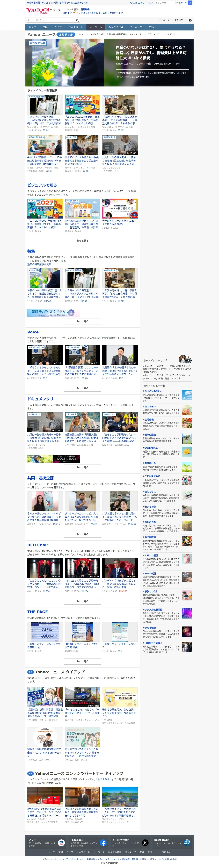The width and height of the screenshot is (219, 868).
Task: Open the 在宅避難 graphic thumbnail
Action: point(82,209)
